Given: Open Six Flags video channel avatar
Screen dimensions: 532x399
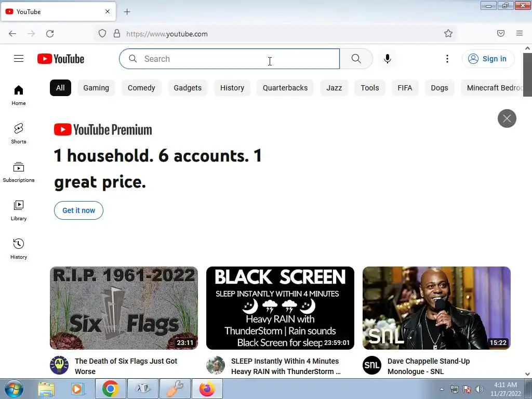Looking at the screenshot, I should tap(59, 365).
